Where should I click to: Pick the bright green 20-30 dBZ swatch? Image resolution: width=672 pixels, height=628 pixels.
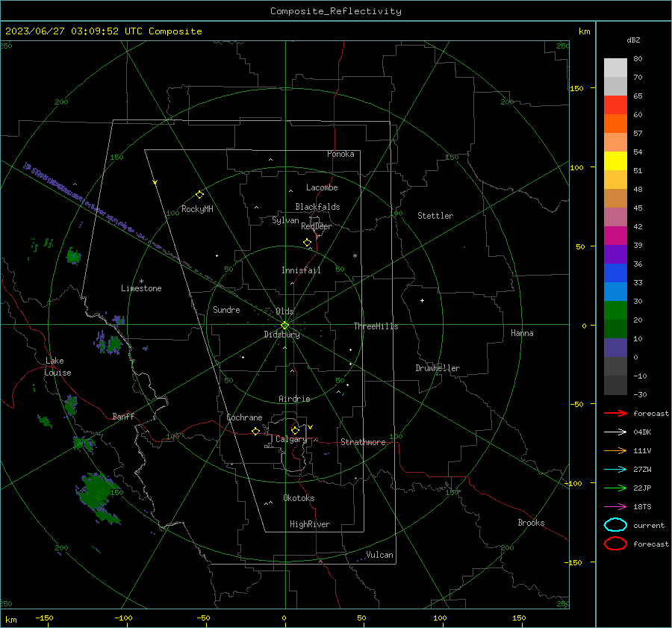[615, 311]
